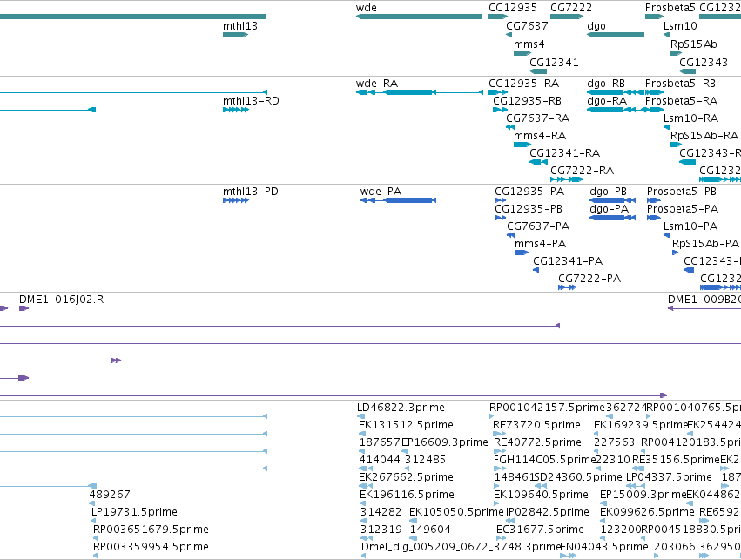Image resolution: width=741 pixels, height=560 pixels.
Task: Select the CG7637 gene label
Action: 527,26
